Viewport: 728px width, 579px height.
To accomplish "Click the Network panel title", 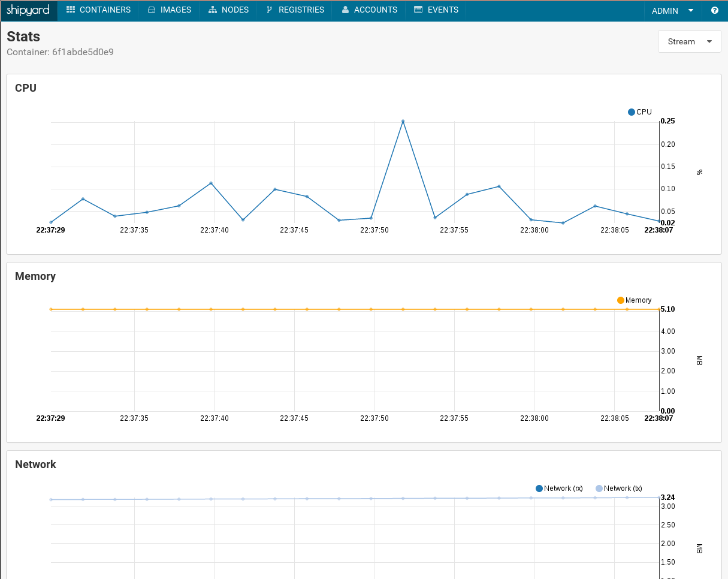I will pos(35,465).
